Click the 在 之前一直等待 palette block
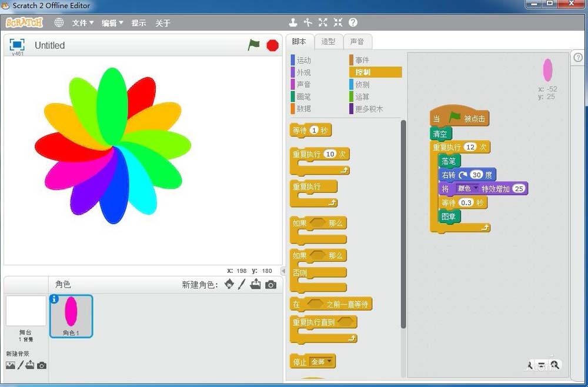Image resolution: width=588 pixels, height=387 pixels. (330, 303)
